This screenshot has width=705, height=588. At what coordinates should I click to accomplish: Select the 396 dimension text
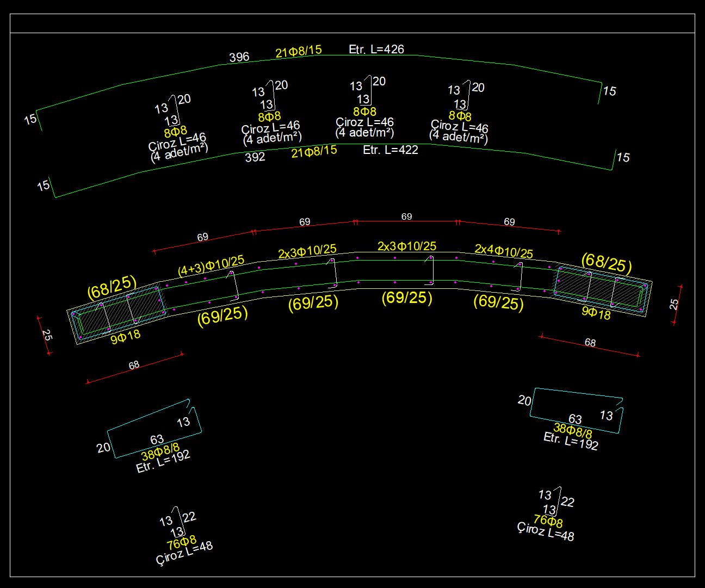[x=239, y=57]
